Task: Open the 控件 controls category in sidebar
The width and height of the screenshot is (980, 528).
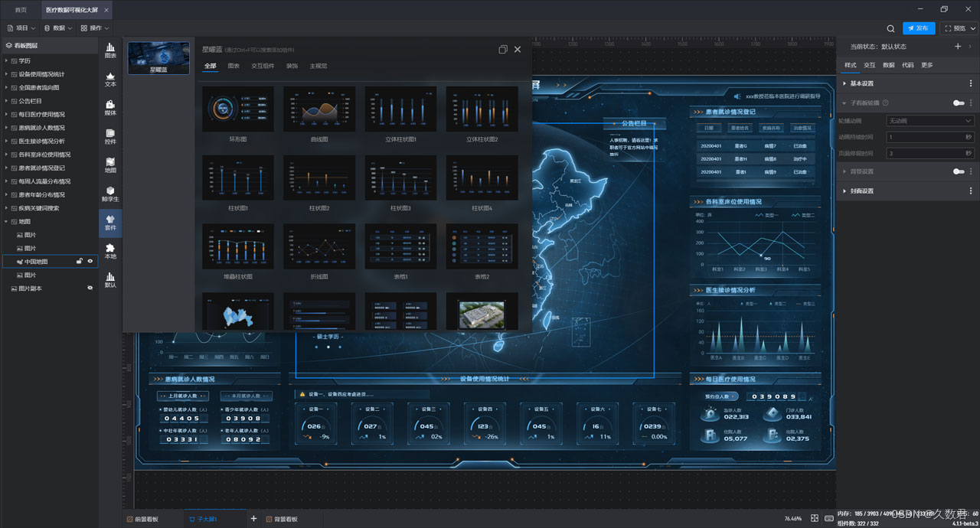Action: pyautogui.click(x=110, y=136)
